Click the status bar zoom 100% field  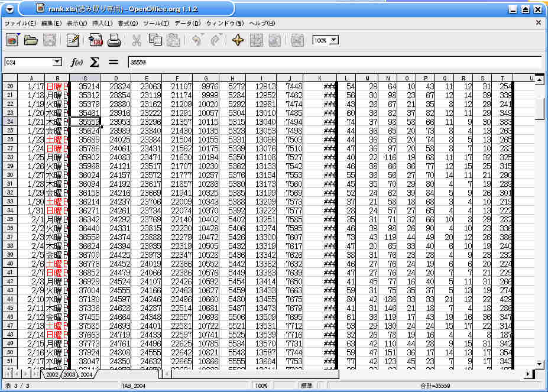pyautogui.click(x=261, y=385)
